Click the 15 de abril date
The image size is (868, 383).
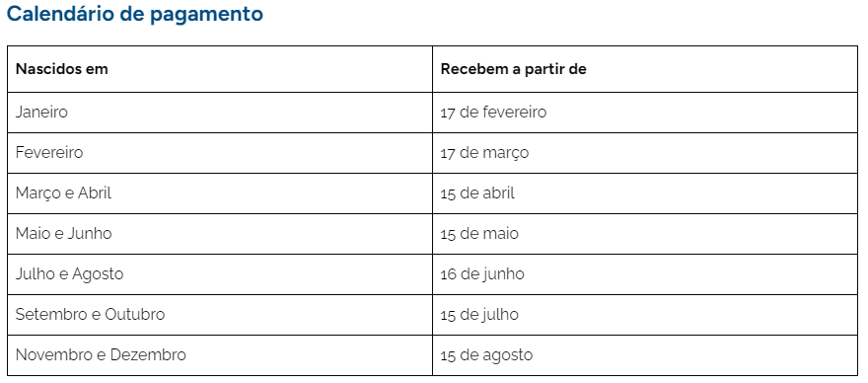coord(477,193)
